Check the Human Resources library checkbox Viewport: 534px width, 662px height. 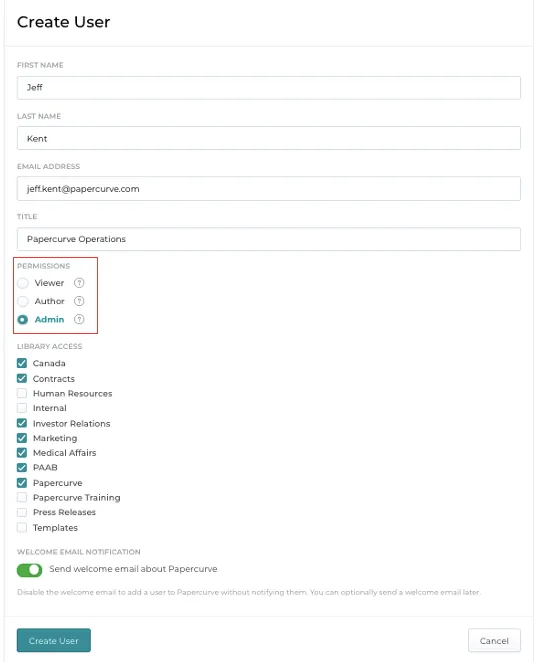pyautogui.click(x=22, y=393)
